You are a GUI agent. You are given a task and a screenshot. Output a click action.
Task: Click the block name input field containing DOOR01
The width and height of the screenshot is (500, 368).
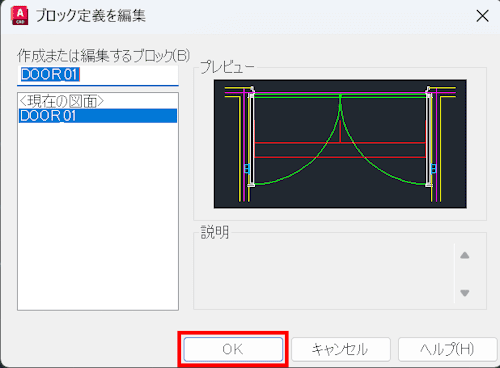point(98,75)
